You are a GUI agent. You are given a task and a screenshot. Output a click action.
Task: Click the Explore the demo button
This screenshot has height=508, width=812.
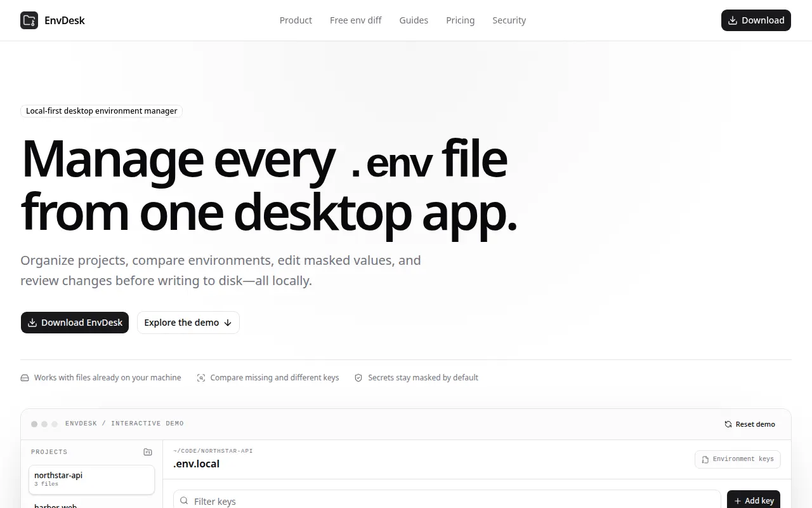tap(188, 323)
